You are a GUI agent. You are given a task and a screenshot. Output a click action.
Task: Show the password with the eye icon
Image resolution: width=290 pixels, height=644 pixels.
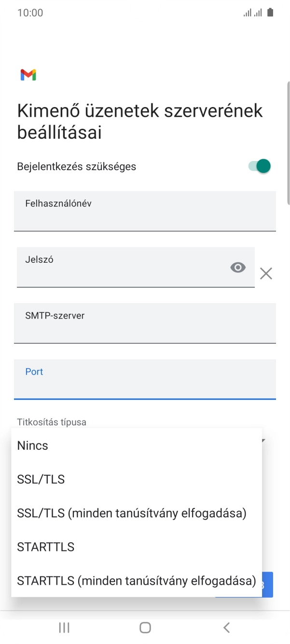(x=238, y=267)
